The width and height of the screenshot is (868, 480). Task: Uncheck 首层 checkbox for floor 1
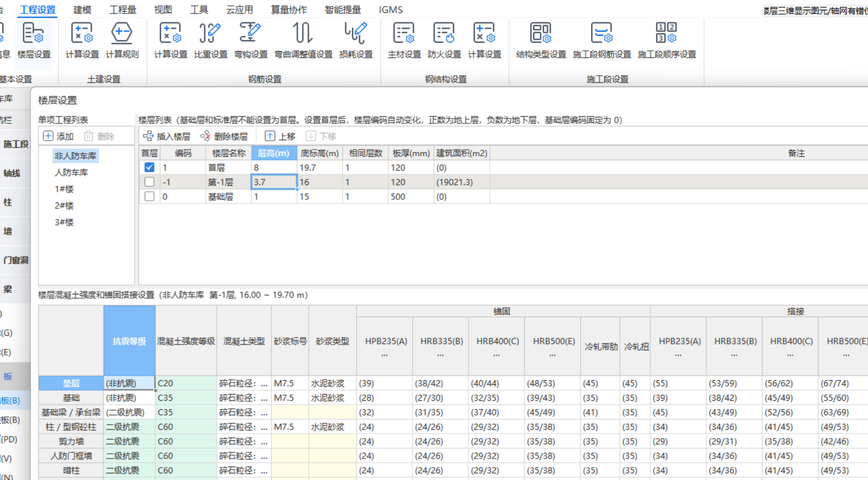coord(149,167)
